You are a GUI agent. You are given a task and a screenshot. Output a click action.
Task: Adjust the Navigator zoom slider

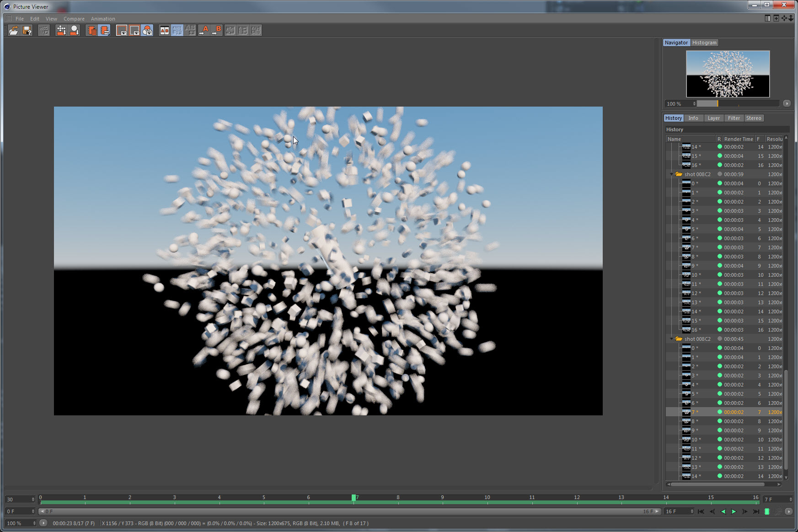pos(738,104)
